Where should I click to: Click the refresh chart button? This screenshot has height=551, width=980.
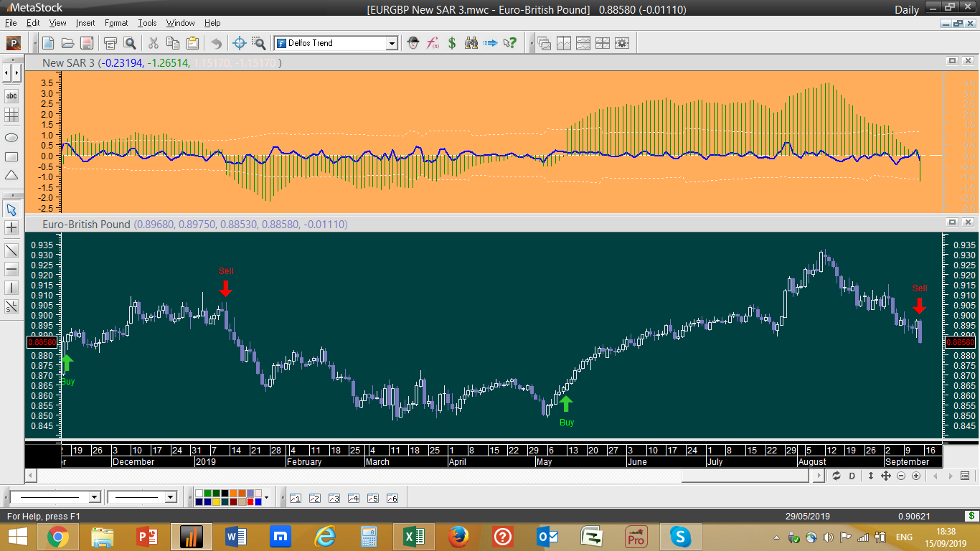coord(836,476)
